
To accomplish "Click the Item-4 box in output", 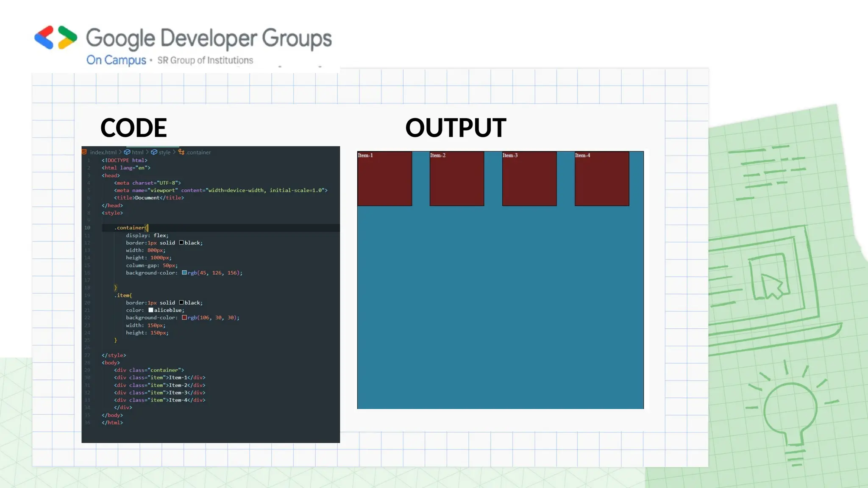I will click(x=602, y=179).
